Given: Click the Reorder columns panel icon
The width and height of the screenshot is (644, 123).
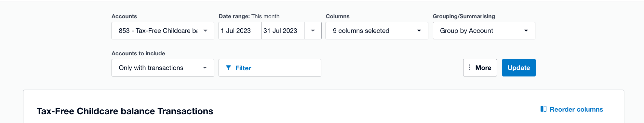Looking at the screenshot, I should pos(543,109).
